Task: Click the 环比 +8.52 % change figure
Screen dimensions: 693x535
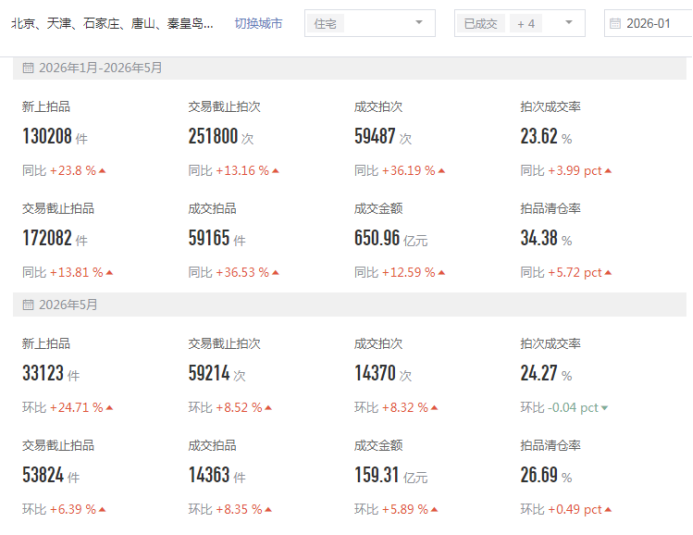Action: click(x=230, y=407)
